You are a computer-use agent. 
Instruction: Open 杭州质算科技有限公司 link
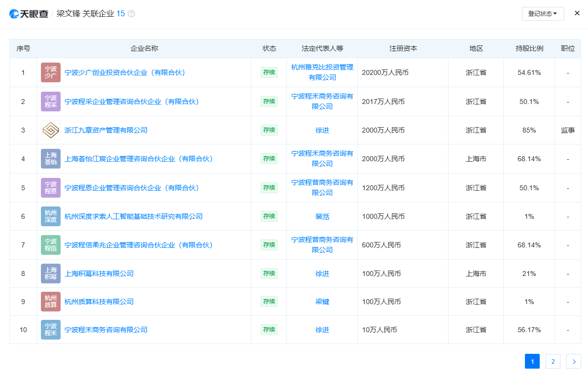(99, 302)
